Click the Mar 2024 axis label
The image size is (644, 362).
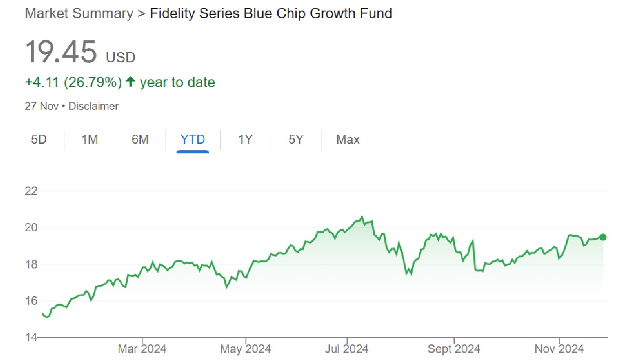(x=142, y=349)
